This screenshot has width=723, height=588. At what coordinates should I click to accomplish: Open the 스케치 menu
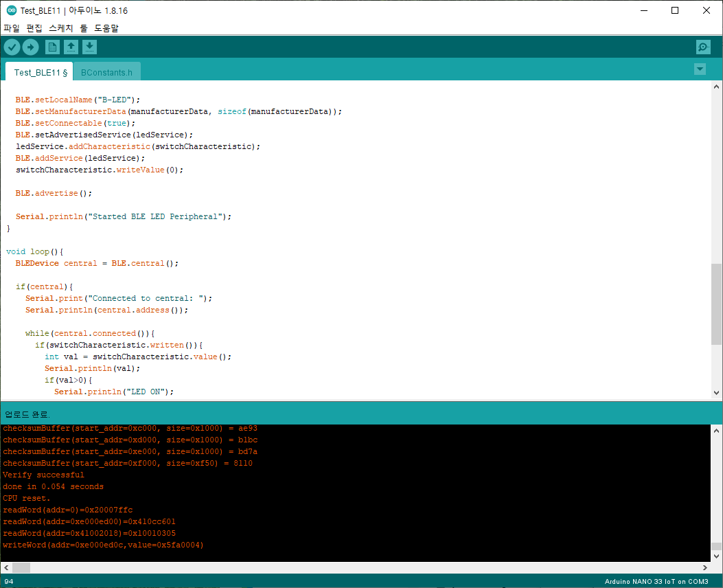(x=61, y=28)
